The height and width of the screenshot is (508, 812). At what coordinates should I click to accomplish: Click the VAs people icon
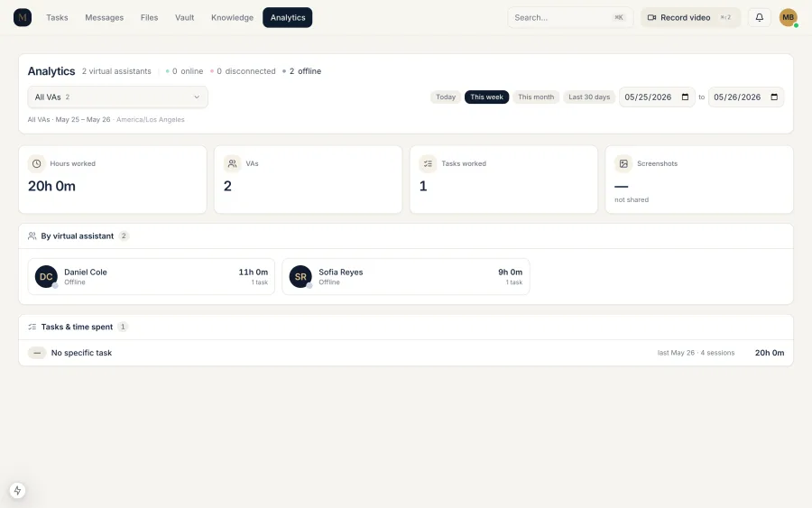click(x=232, y=163)
